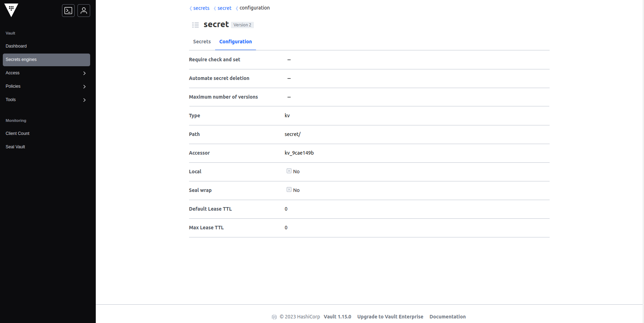
Task: Follow the secrets breadcrumb link
Action: point(201,8)
